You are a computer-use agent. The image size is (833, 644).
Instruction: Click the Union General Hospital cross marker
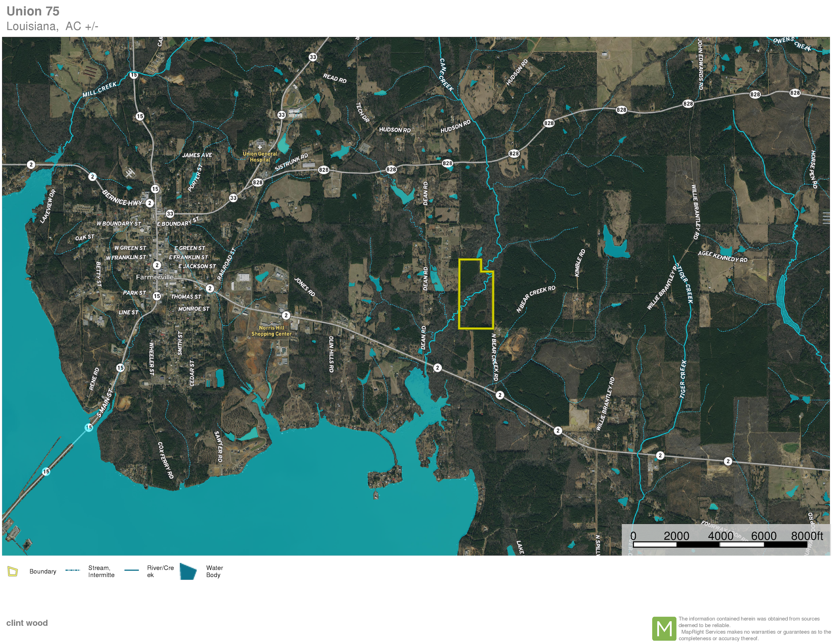coord(260,147)
